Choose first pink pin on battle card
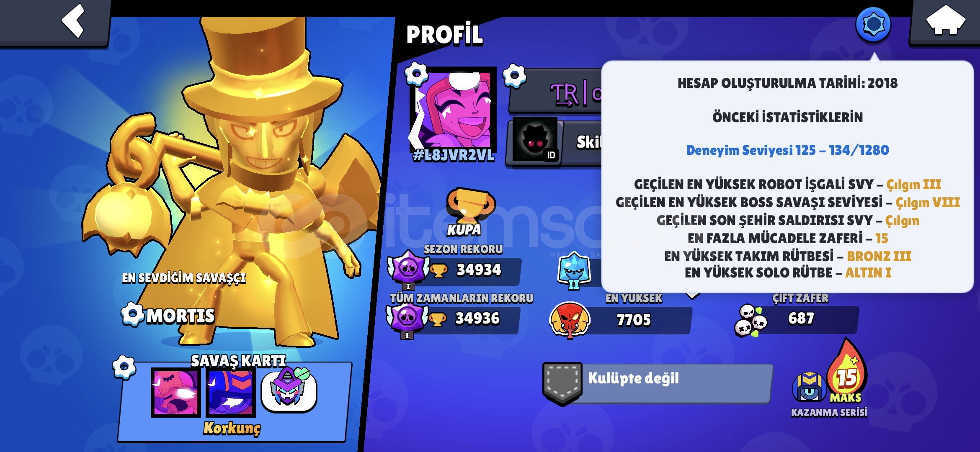This screenshot has width=980, height=452. tap(176, 393)
